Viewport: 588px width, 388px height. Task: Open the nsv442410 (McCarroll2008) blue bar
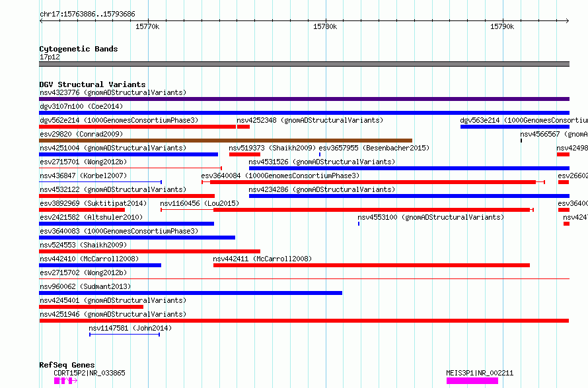(100, 265)
